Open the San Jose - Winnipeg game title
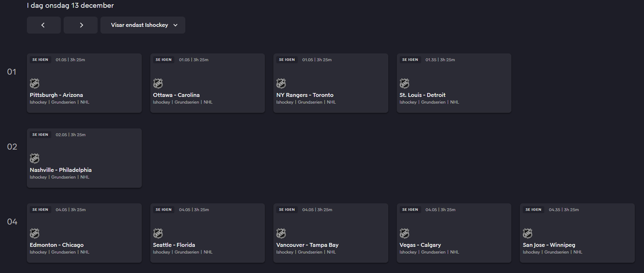 [549, 245]
